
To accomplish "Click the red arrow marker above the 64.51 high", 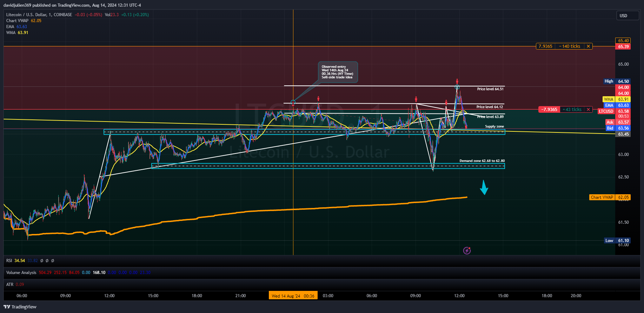I will (x=457, y=81).
